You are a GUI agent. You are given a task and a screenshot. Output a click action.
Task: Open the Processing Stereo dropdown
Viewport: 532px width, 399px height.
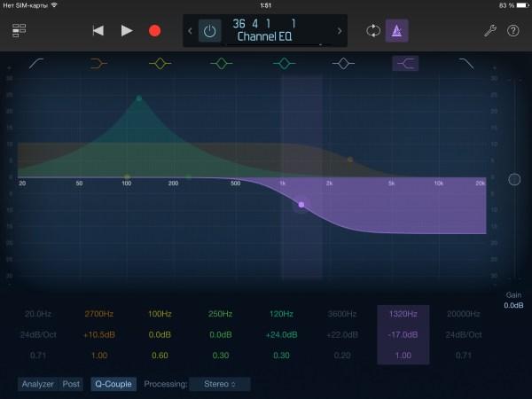tap(220, 384)
